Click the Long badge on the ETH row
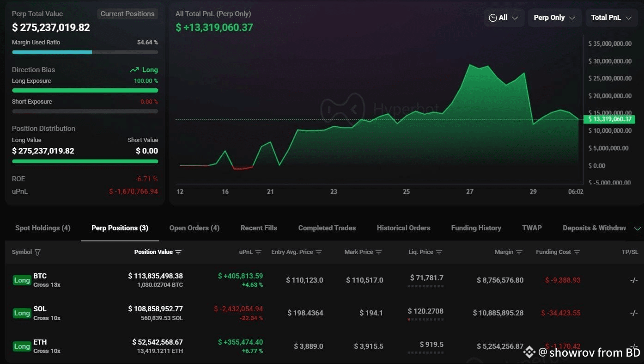This screenshot has height=364, width=644. [x=22, y=346]
